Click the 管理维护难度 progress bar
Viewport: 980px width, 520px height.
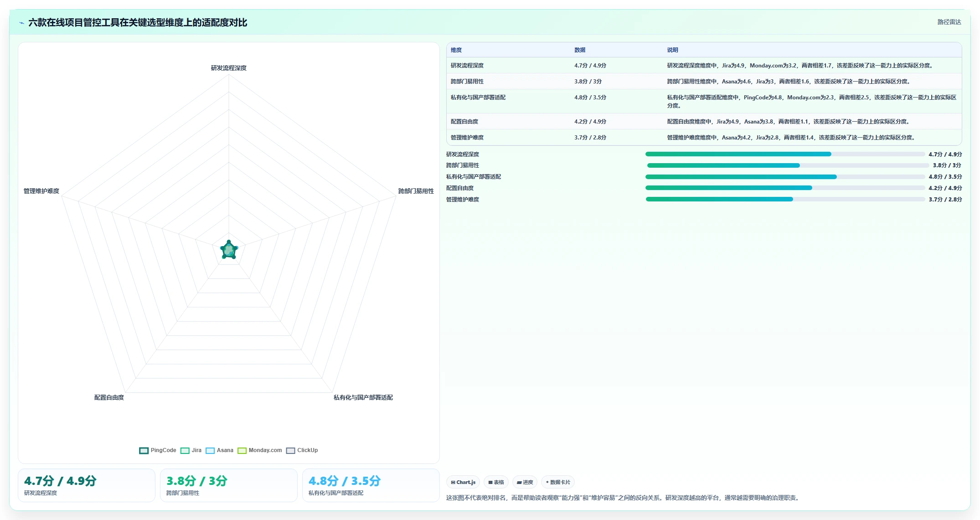click(x=785, y=199)
